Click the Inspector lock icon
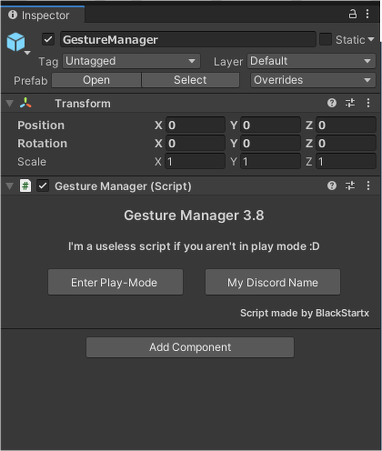This screenshot has height=451, width=382. click(352, 14)
